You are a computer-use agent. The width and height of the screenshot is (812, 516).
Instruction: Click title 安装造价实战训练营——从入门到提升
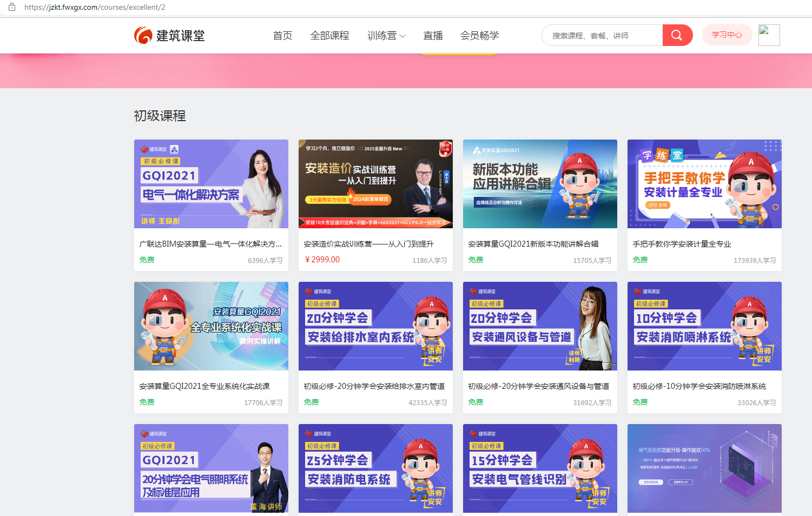[x=368, y=244]
